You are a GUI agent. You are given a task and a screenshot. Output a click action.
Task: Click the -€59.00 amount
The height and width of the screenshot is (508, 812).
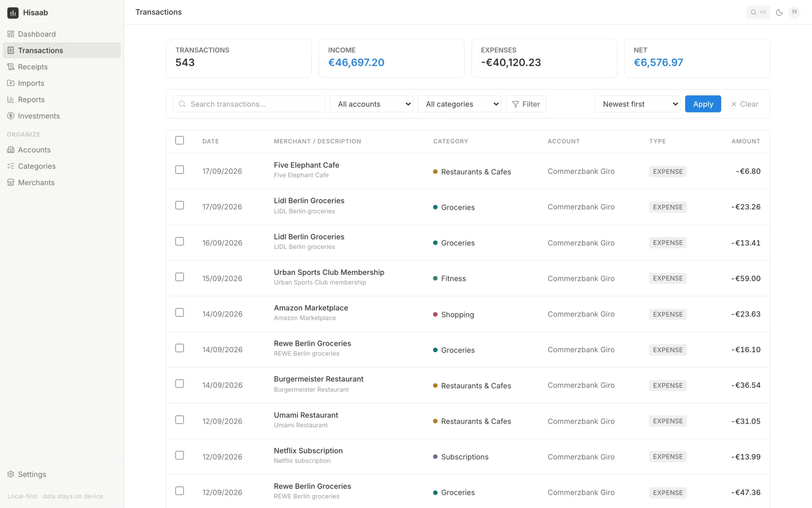click(746, 279)
